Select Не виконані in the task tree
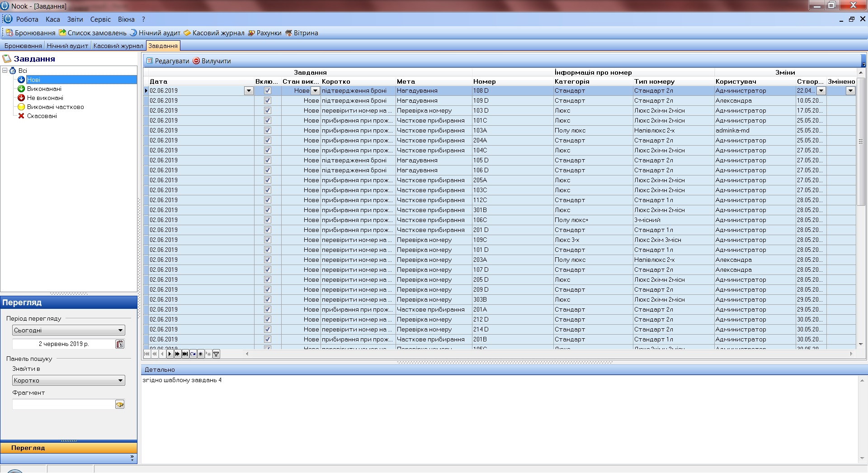The height and width of the screenshot is (473, 868). click(45, 98)
